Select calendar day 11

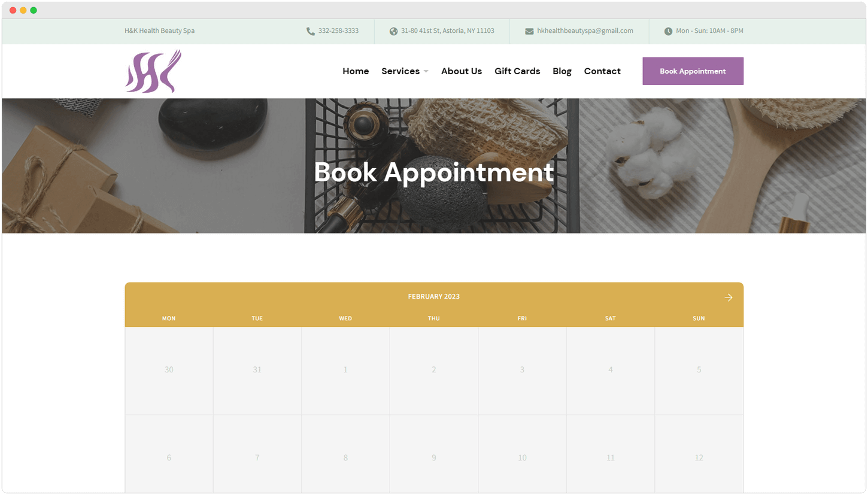(611, 454)
